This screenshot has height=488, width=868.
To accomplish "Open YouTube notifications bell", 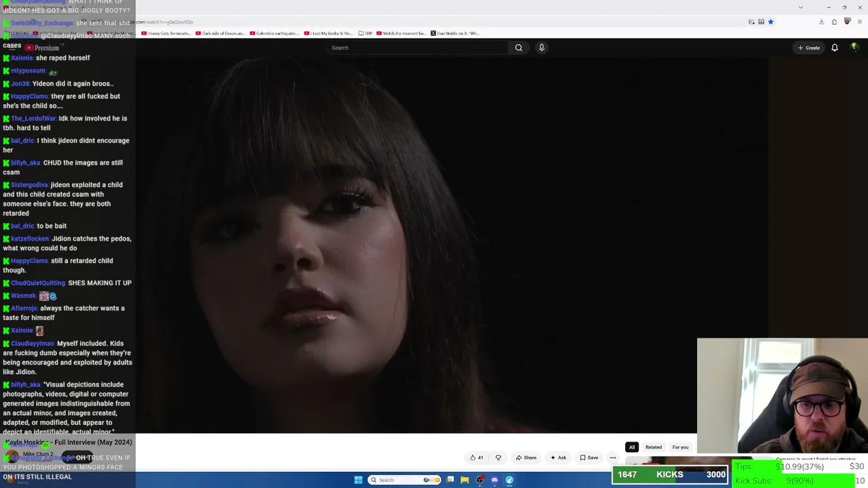I will point(835,47).
